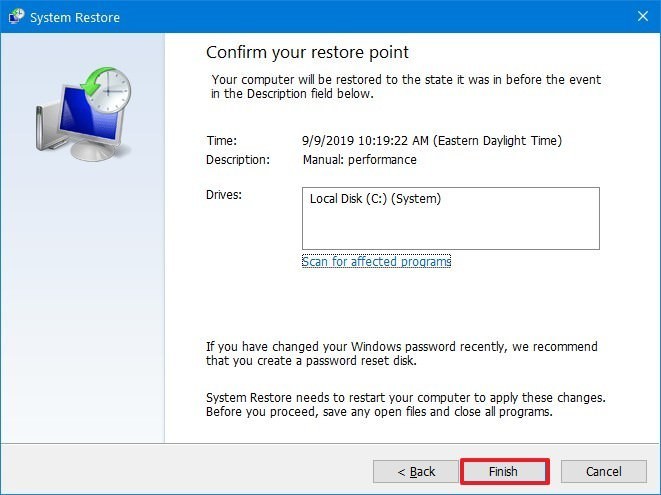
Task: Click the System Restore title bar icon
Action: [16, 16]
